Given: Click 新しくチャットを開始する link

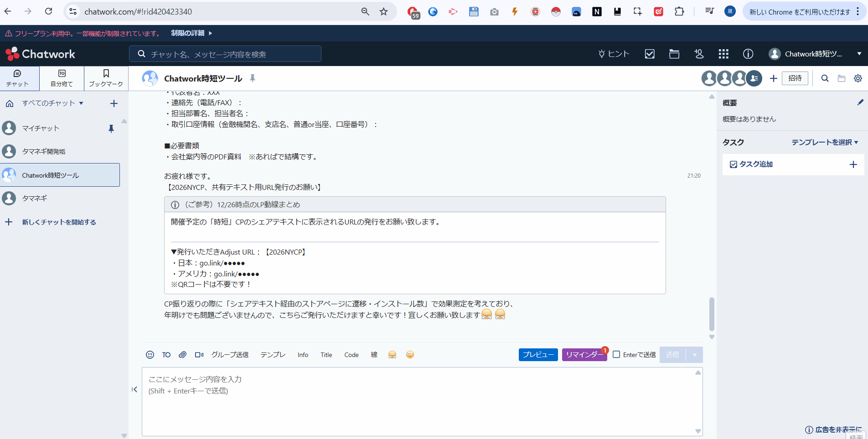Looking at the screenshot, I should coord(59,222).
